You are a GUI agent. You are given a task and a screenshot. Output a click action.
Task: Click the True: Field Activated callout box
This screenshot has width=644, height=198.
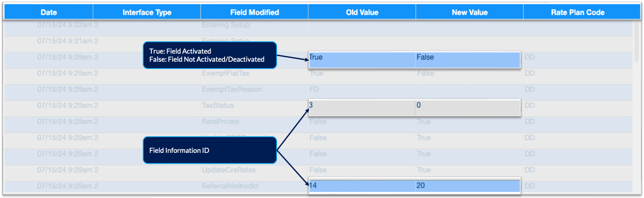point(210,55)
